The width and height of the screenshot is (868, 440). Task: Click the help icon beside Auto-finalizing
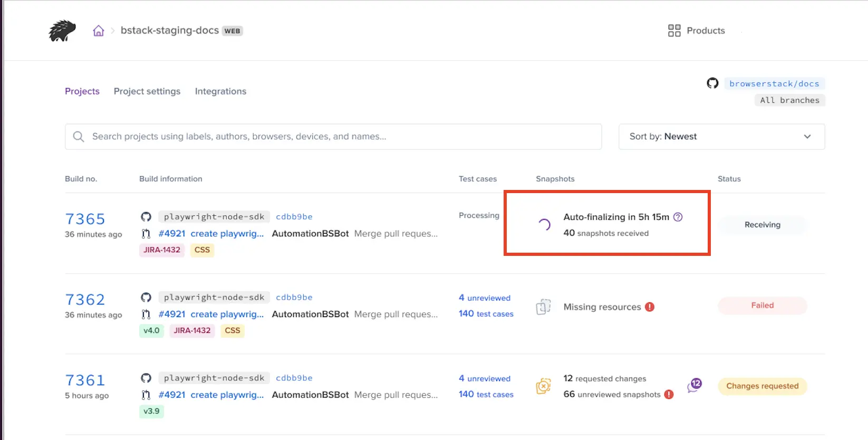[x=678, y=217]
